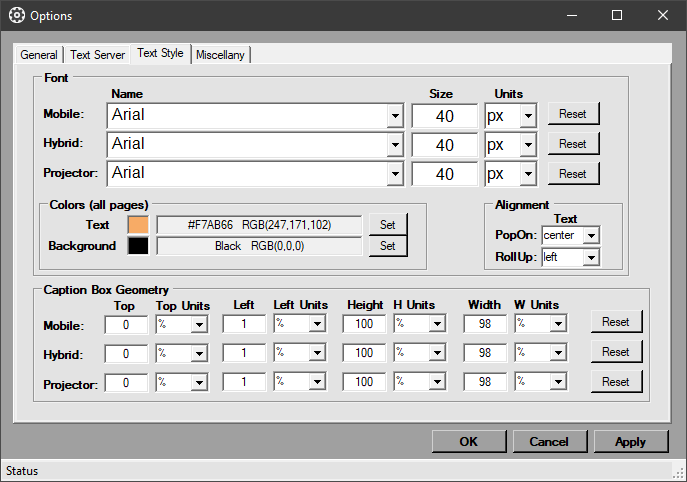Image resolution: width=687 pixels, height=482 pixels.
Task: Open the PopOn alignment dropdown
Action: point(591,235)
